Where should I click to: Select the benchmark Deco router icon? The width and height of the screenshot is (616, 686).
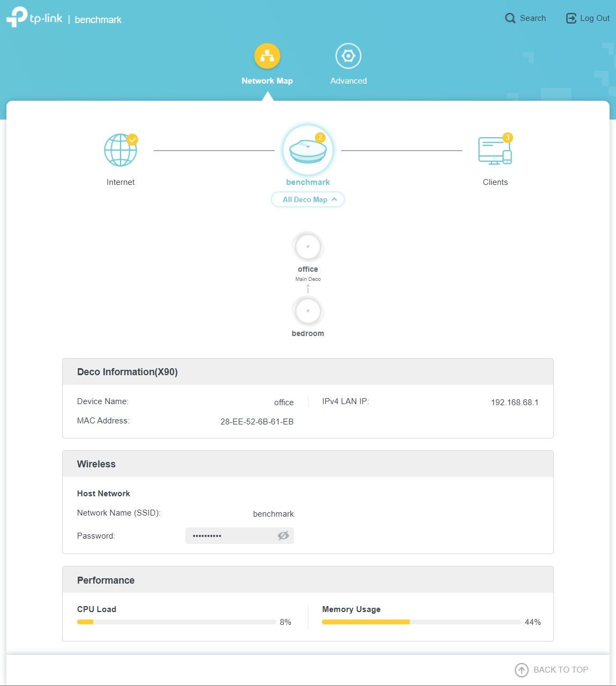(x=308, y=151)
